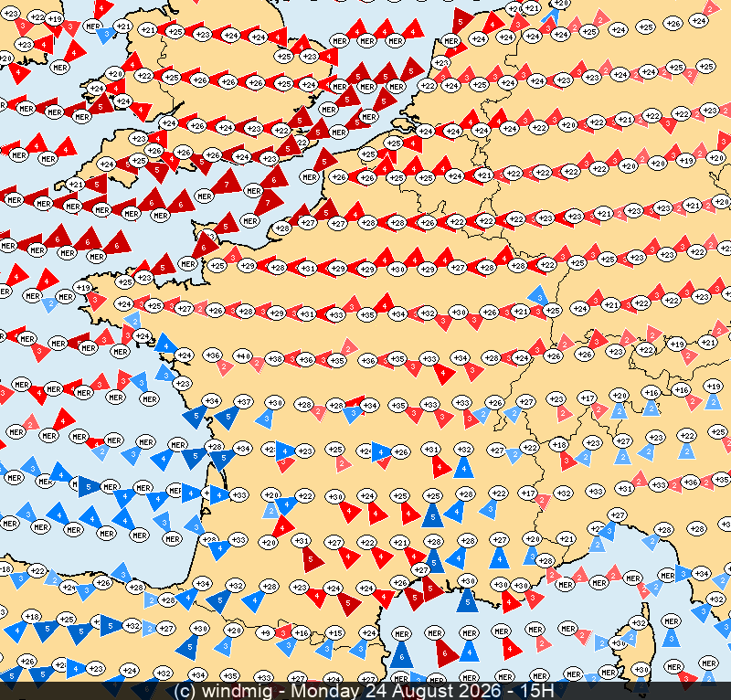Click the +40 temperature label
This screenshot has height=700, width=731.
(242, 356)
